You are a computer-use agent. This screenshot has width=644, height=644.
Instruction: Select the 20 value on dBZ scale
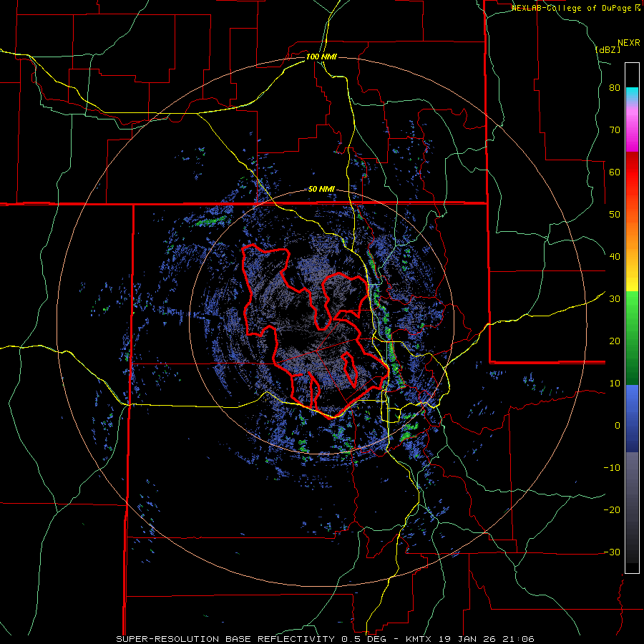point(615,341)
